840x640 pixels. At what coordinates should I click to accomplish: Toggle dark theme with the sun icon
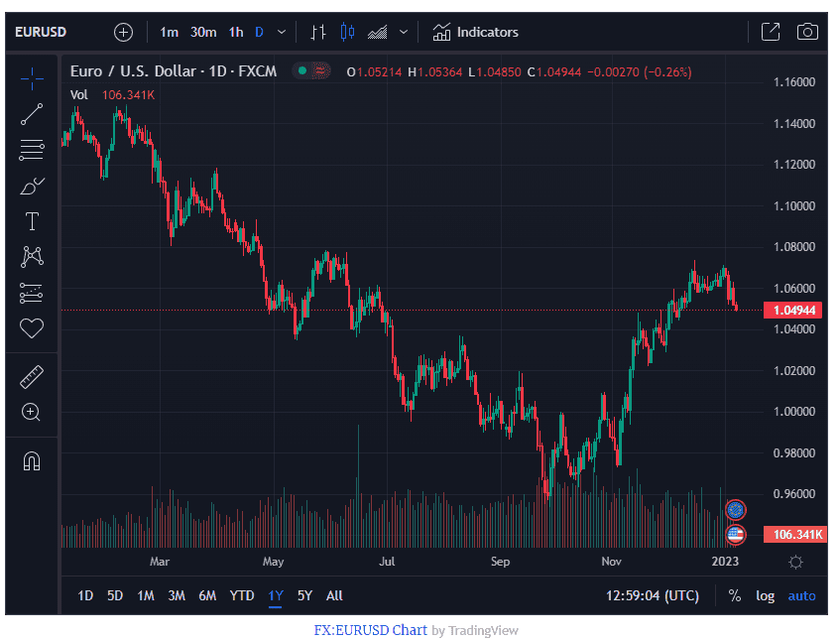[795, 562]
